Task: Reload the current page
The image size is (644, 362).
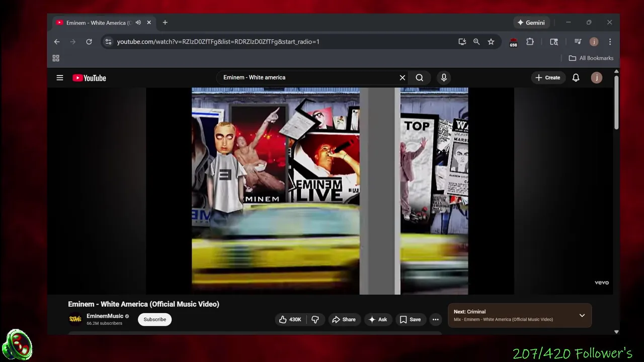Action: point(89,42)
